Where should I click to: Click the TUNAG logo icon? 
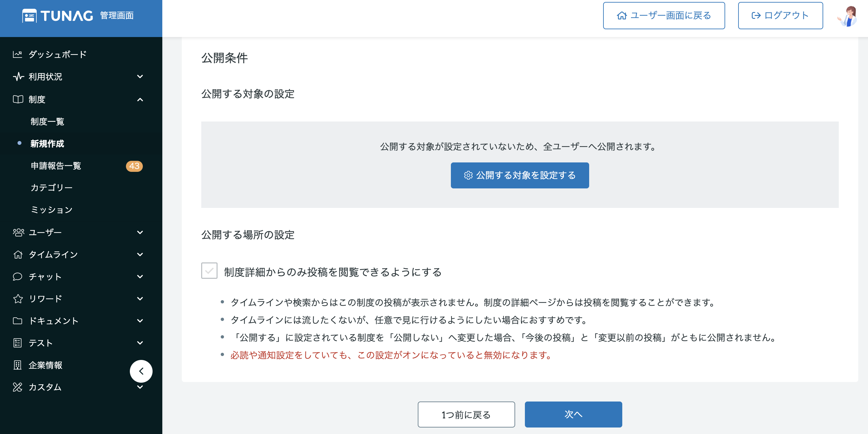coord(29,16)
